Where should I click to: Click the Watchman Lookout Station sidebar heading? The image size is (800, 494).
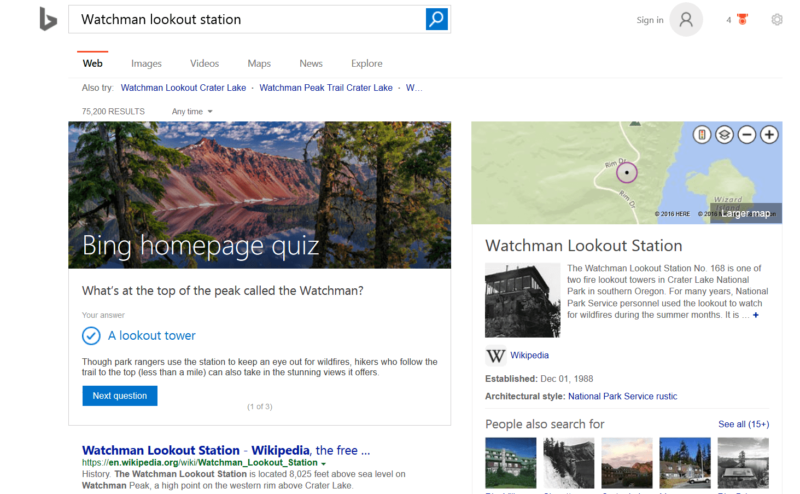[x=584, y=245]
